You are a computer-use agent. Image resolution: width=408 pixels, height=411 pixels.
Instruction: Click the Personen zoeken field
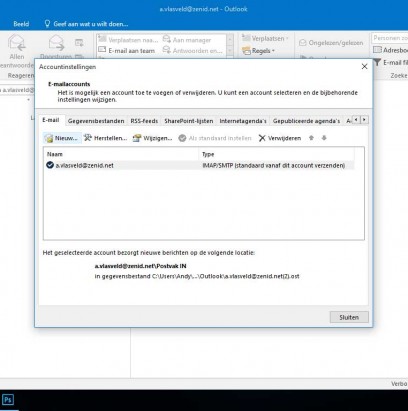pos(390,38)
